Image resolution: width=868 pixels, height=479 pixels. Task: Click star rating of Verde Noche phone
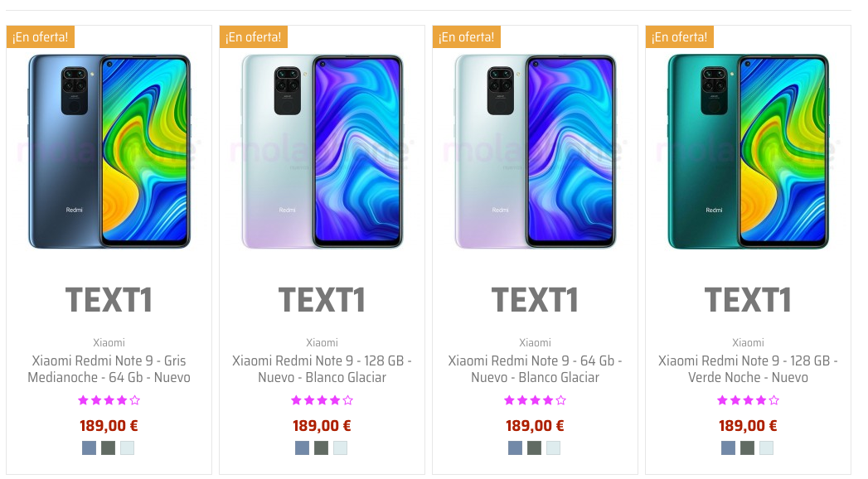tap(748, 400)
